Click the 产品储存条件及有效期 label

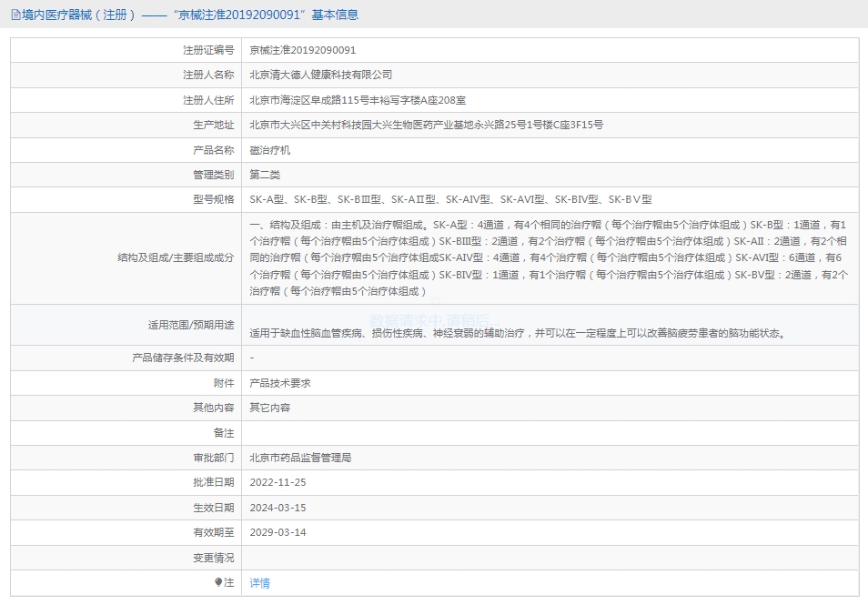coord(183,358)
